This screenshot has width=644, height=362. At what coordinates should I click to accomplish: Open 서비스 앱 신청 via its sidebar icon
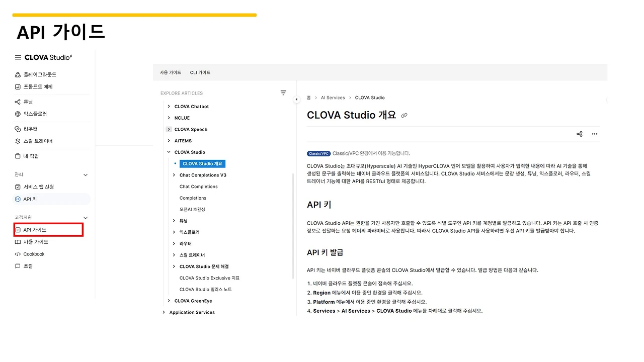(18, 187)
